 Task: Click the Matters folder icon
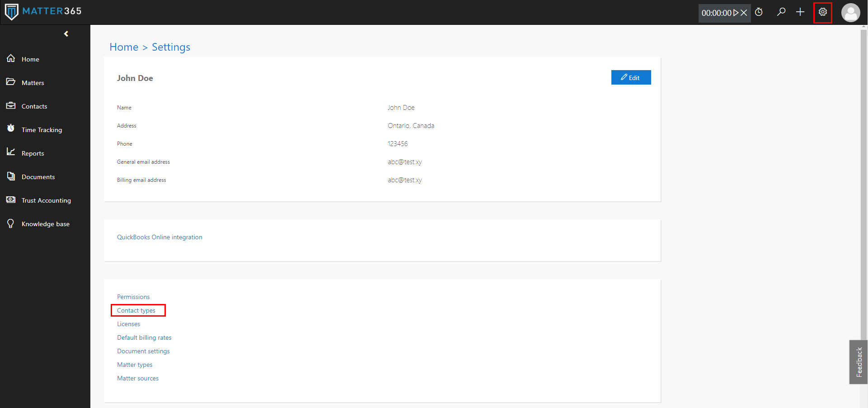pyautogui.click(x=11, y=82)
